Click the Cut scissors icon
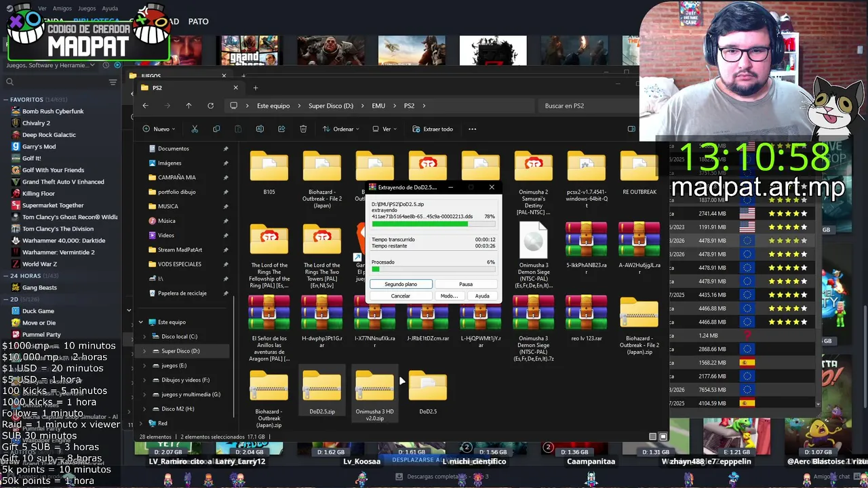Viewport: 868px width, 488px height. pyautogui.click(x=195, y=129)
